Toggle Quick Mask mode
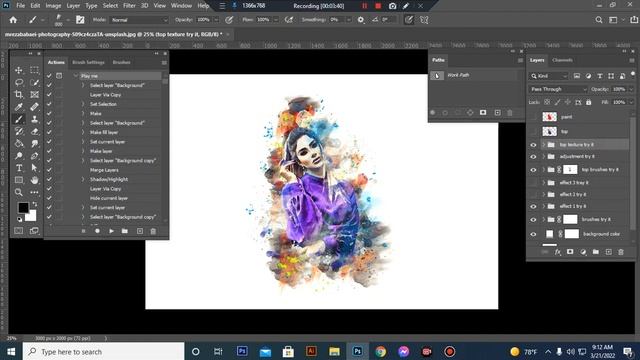Image resolution: width=640 pixels, height=360 pixels. coord(19,231)
